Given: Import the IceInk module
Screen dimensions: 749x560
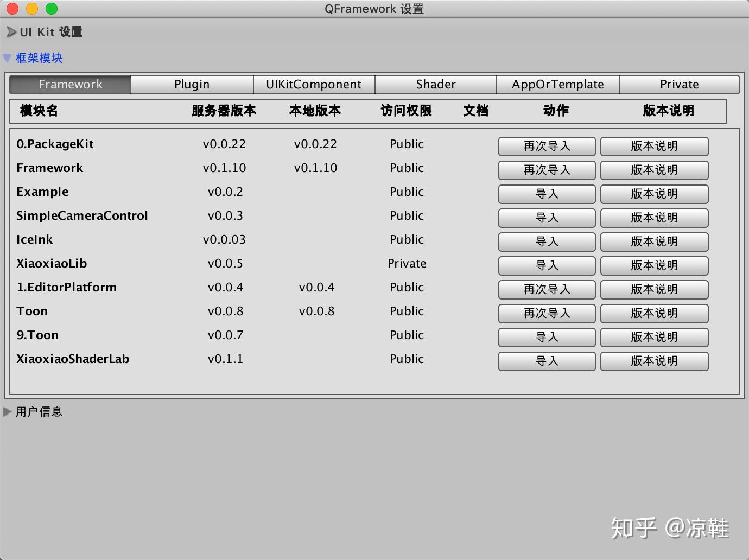Looking at the screenshot, I should [x=547, y=241].
